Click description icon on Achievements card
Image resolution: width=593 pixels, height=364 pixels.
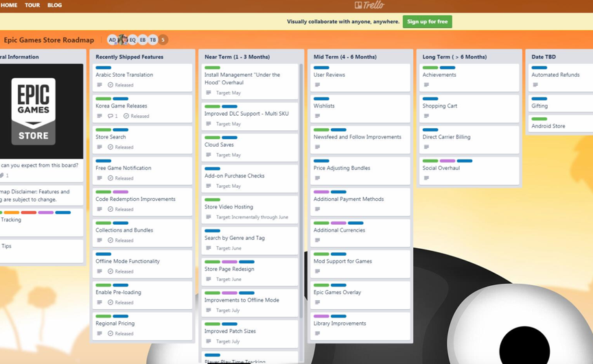(426, 85)
